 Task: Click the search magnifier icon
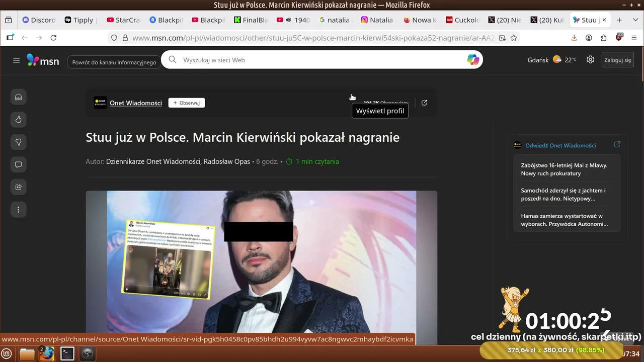point(172,60)
